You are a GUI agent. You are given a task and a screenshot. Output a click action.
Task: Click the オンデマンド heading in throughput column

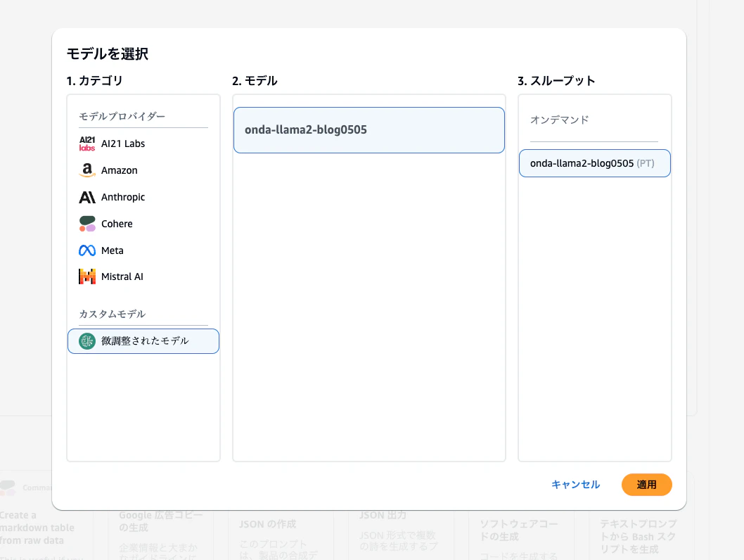pyautogui.click(x=560, y=120)
